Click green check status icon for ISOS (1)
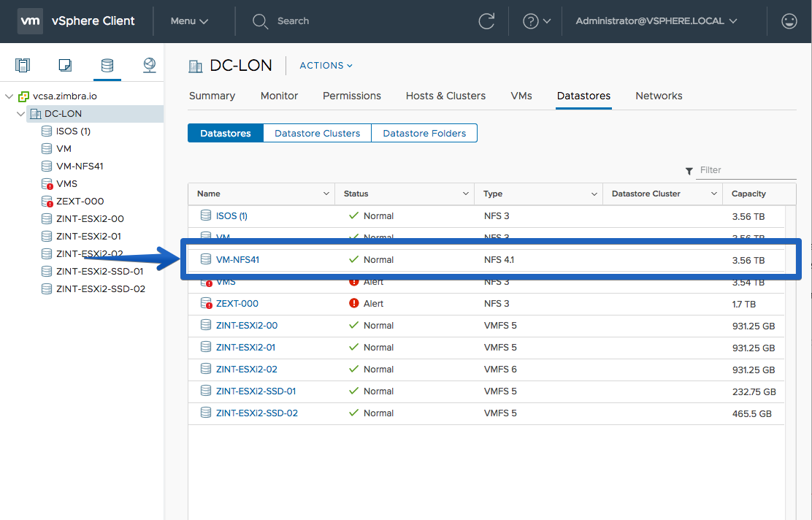Screen dimensions: 812x520 tap(353, 215)
